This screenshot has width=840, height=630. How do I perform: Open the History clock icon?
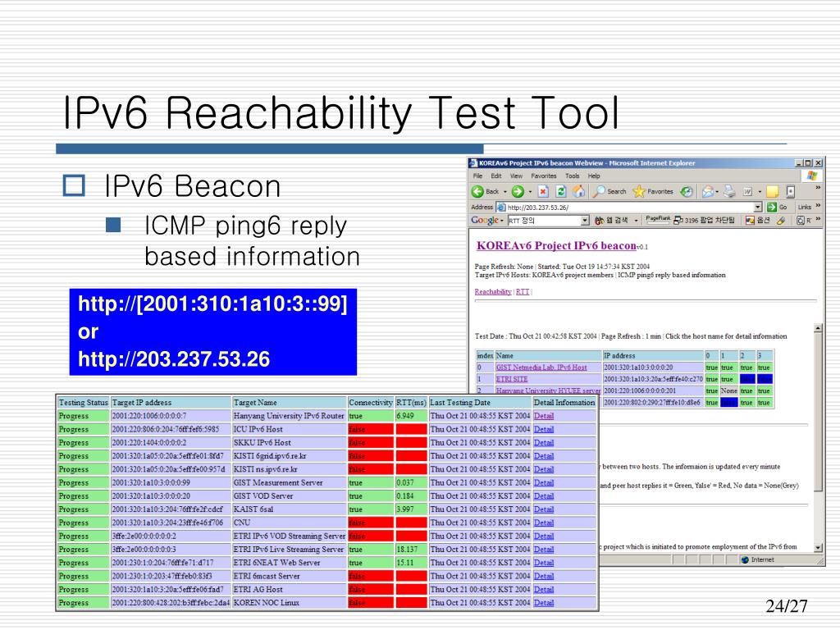687,191
